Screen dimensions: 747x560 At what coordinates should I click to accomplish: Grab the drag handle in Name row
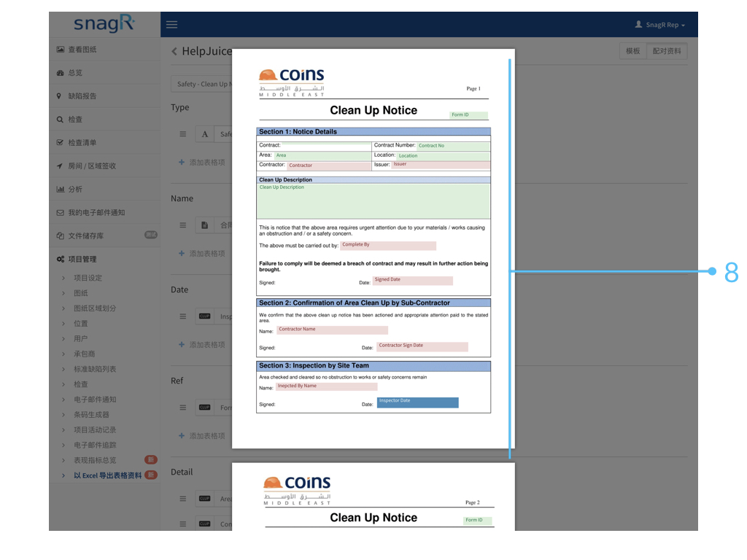183,225
